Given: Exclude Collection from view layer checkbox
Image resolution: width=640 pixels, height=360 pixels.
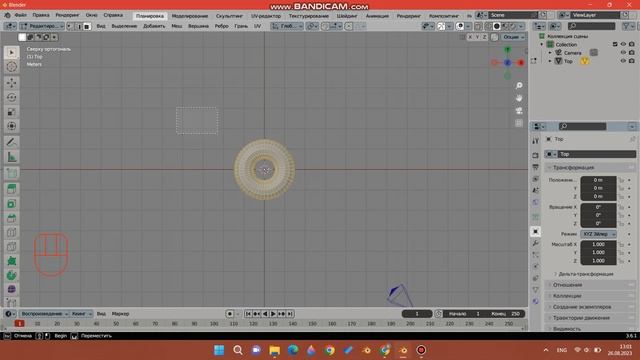Looking at the screenshot, I should pyautogui.click(x=615, y=44).
